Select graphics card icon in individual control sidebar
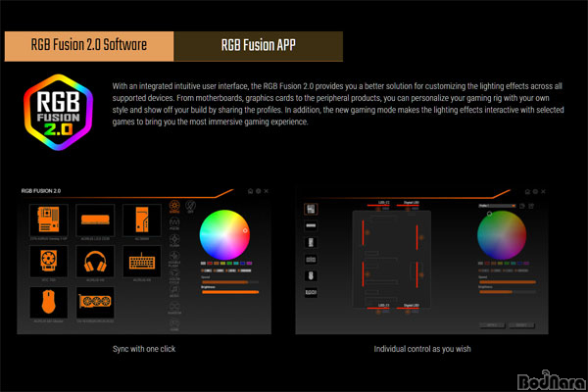The height and width of the screenshot is (392, 588). pos(311,292)
